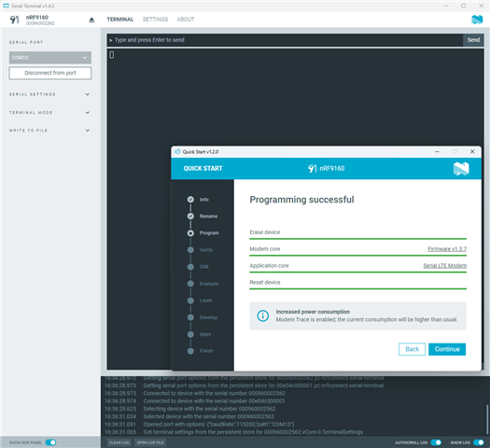Click the Erase device progress bar

357,239
